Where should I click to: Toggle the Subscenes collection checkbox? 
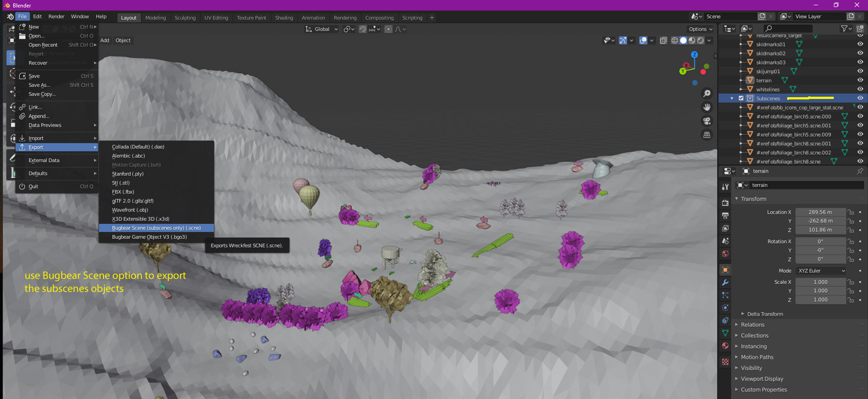click(x=741, y=98)
